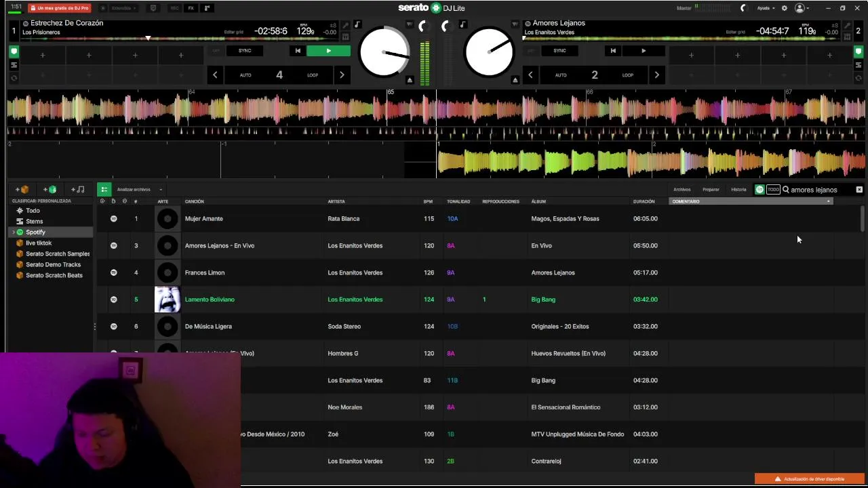
Task: Start playback on deck 2
Action: 644,51
